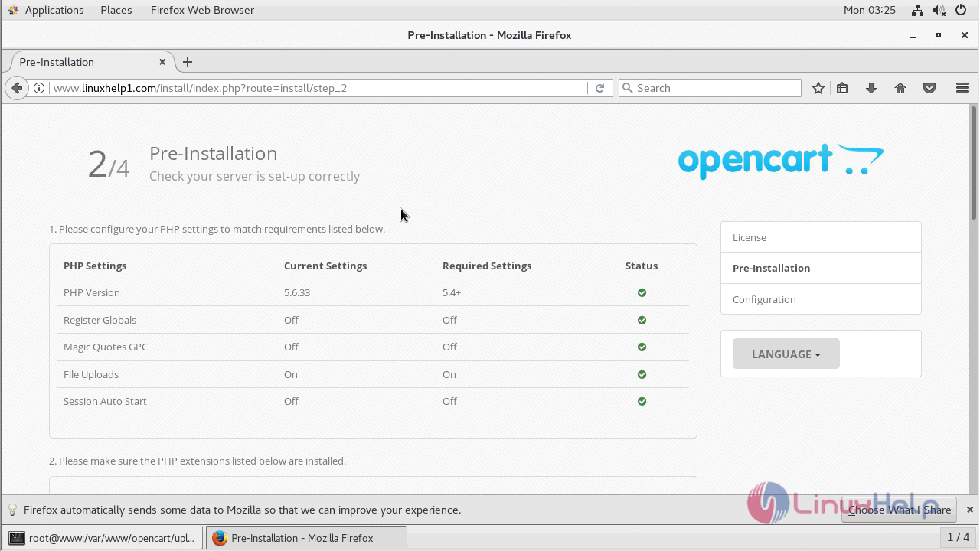Viewport: 980px width, 551px height.
Task: Click the Session Auto Start green check status
Action: (x=642, y=401)
